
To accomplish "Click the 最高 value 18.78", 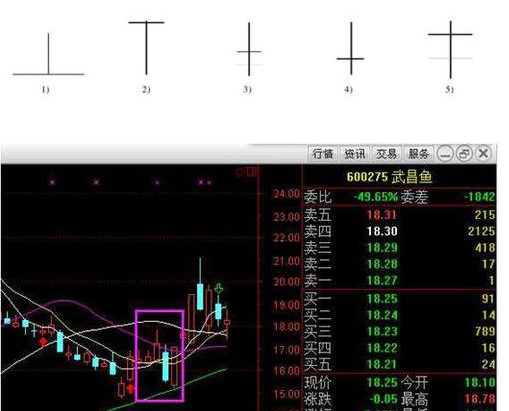I will (x=480, y=399).
